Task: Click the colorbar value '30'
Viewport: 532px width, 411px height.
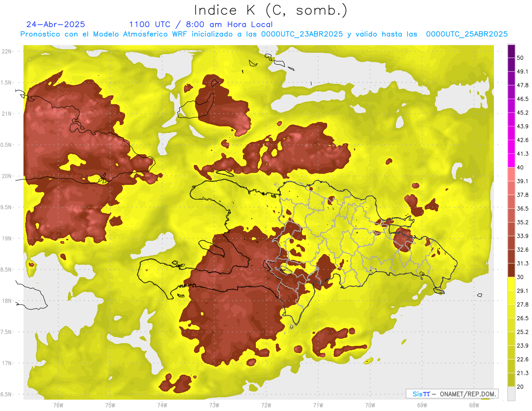Action: coord(520,277)
